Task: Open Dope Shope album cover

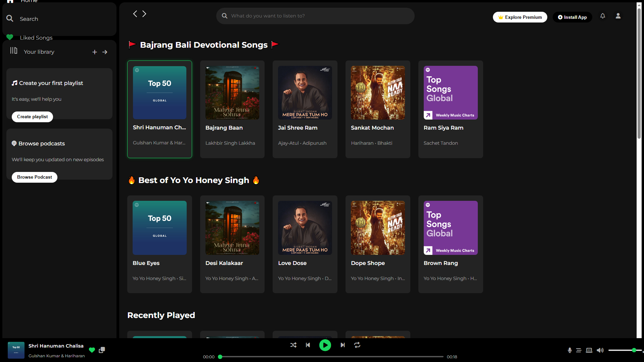Action: pos(378,228)
